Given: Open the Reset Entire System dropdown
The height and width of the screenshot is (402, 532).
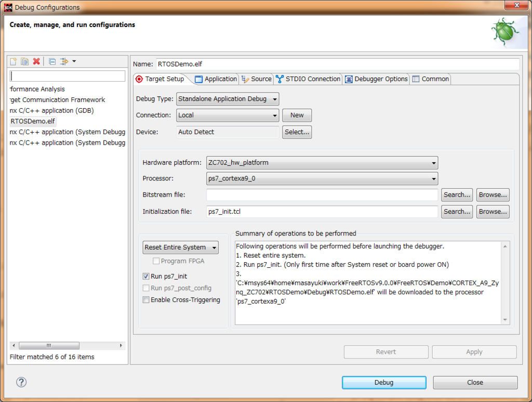Looking at the screenshot, I should 180,247.
